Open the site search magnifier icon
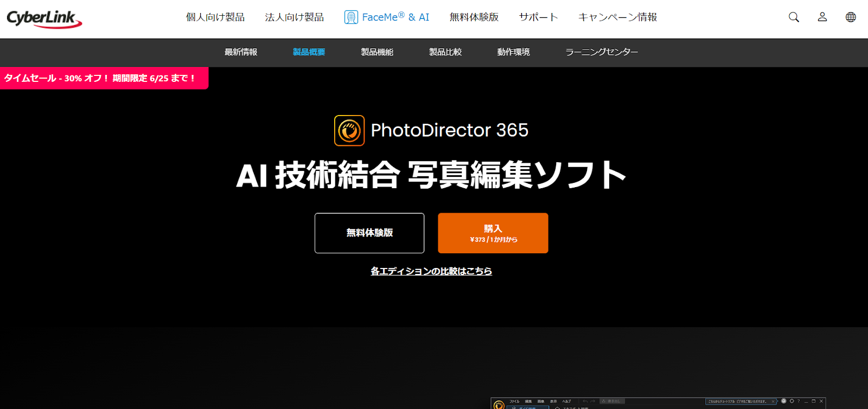 point(794,17)
